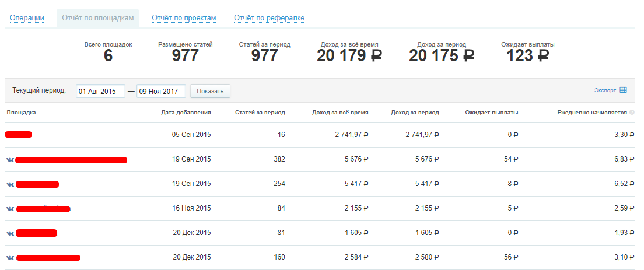Select the Отчёт по площадкам tab

97,18
